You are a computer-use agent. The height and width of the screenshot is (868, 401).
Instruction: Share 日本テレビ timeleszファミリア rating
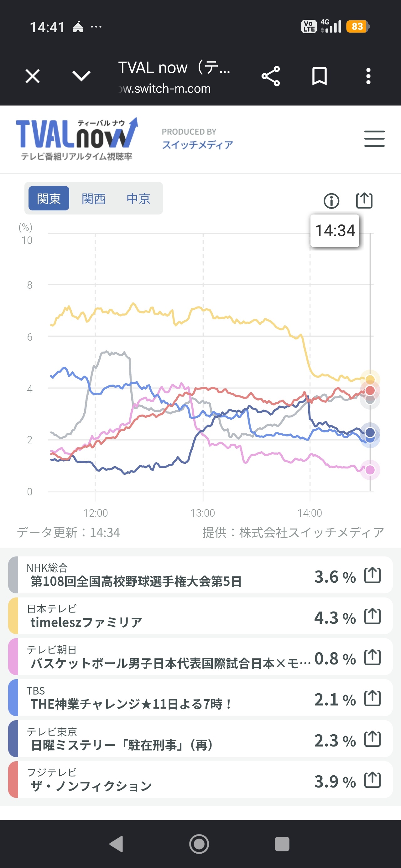pyautogui.click(x=372, y=616)
